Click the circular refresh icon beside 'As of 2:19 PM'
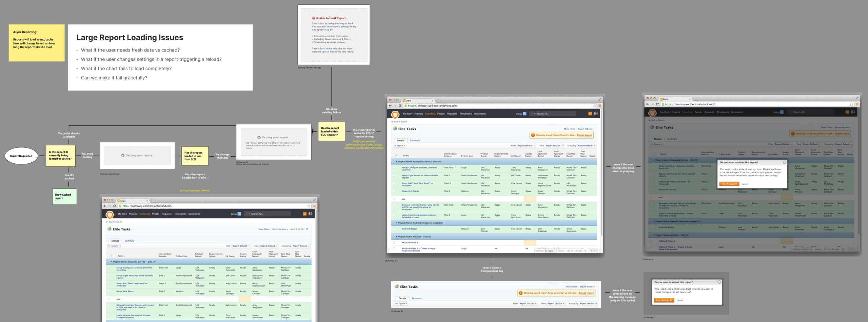The height and width of the screenshot is (322, 868). coord(307,229)
